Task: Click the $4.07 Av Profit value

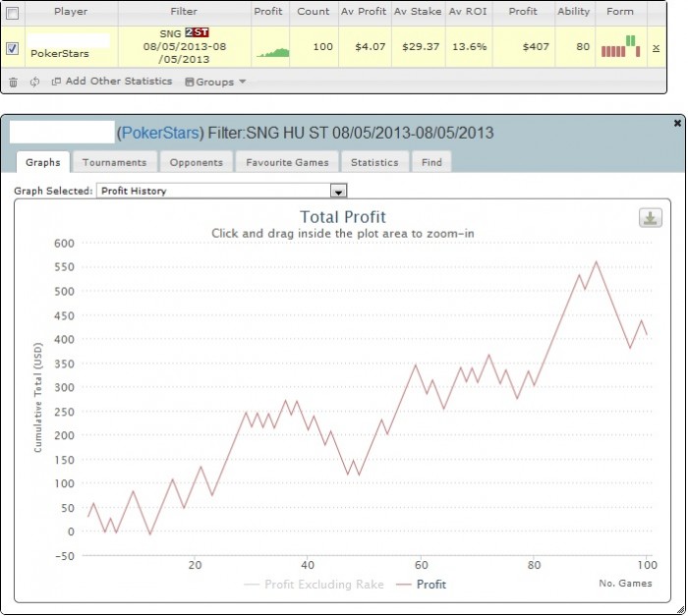Action: tap(371, 46)
